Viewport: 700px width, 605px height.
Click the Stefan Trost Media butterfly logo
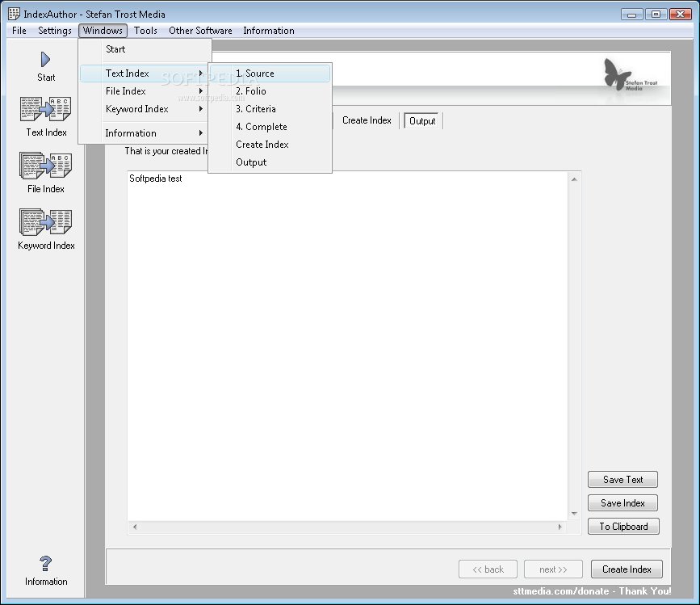(x=630, y=75)
